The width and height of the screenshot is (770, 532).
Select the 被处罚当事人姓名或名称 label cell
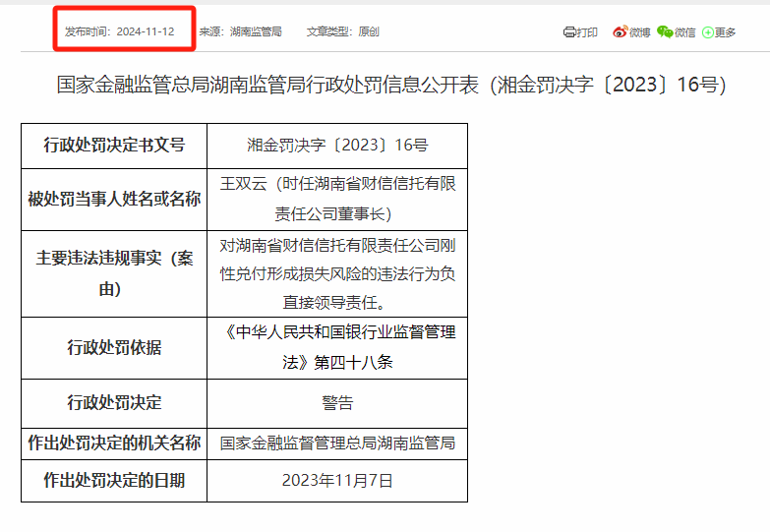point(114,200)
